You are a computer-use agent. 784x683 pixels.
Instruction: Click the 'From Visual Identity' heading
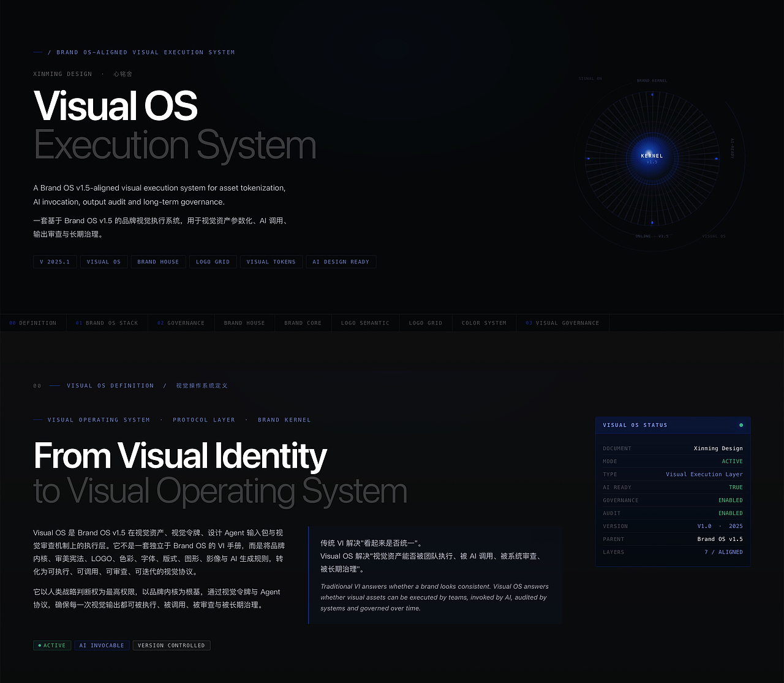(x=180, y=456)
